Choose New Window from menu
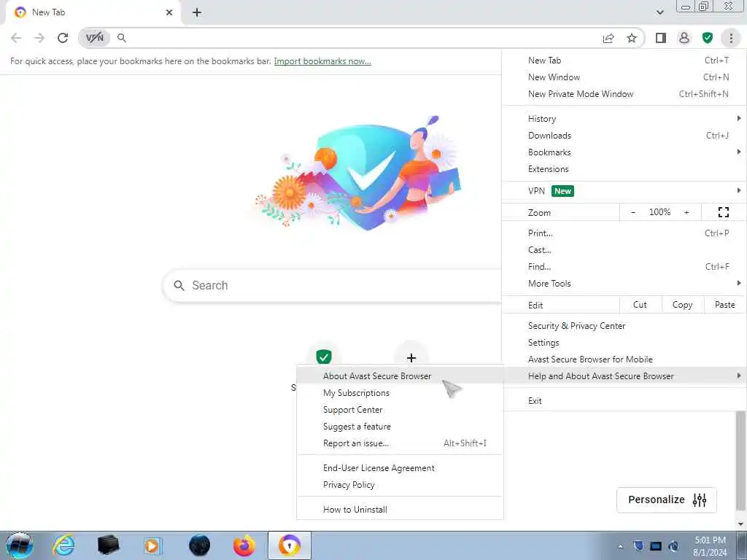This screenshot has height=560, width=747. [624, 77]
